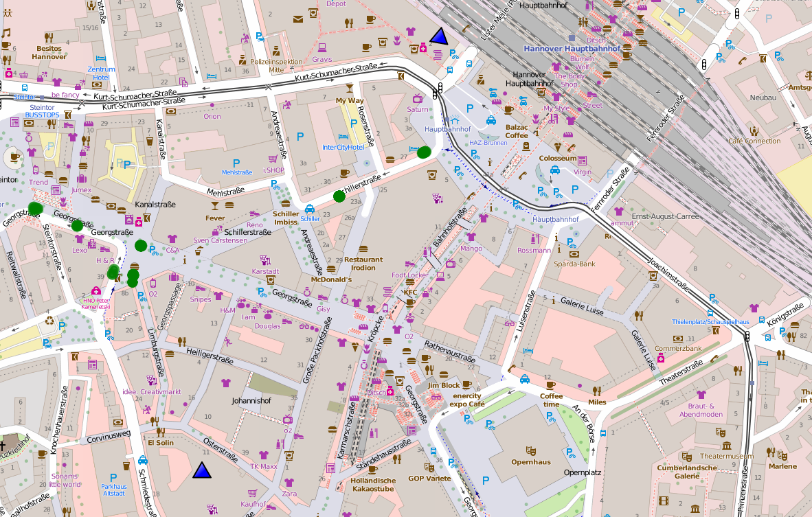
Task: Click the Rossmann shop label
Action: tap(534, 250)
